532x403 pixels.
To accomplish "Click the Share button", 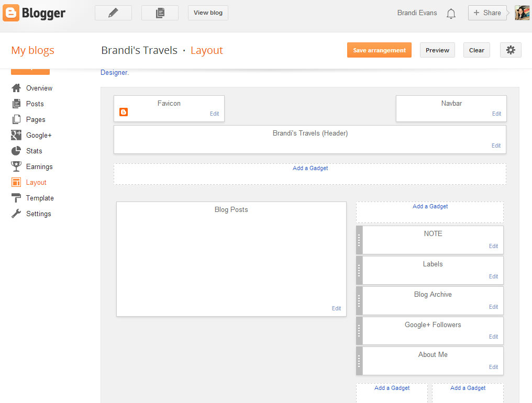I will (487, 13).
